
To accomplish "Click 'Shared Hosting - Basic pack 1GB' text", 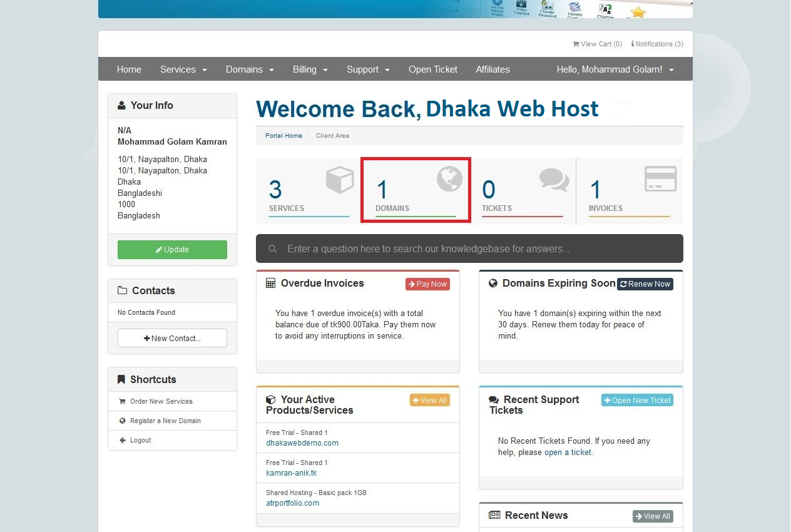I will coord(316,493).
